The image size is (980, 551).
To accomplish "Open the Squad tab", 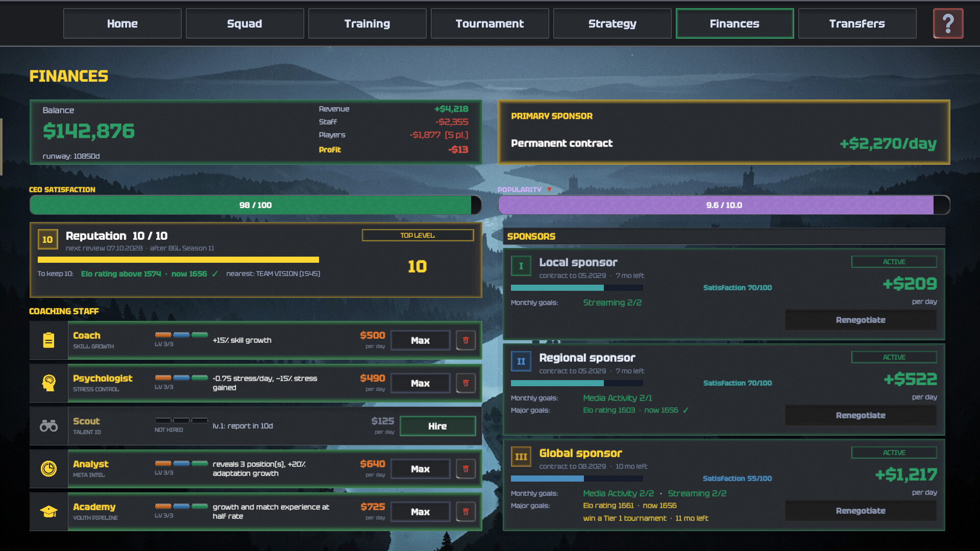I will pyautogui.click(x=245, y=23).
